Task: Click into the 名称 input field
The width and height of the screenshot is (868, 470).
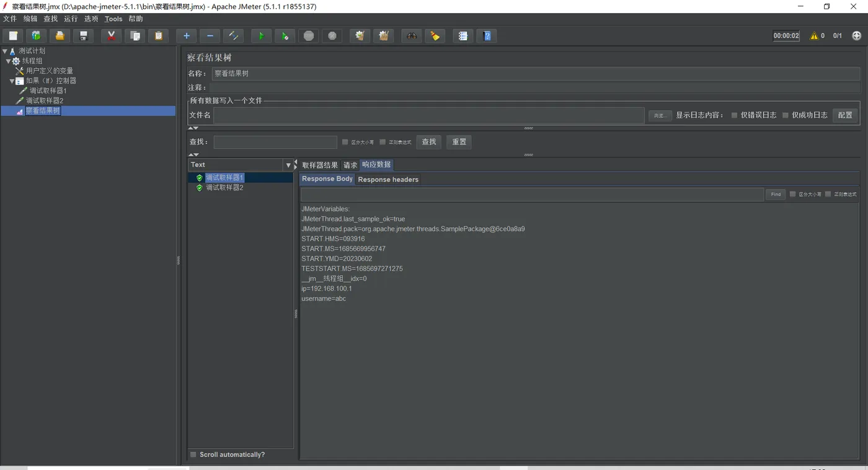Action: point(536,74)
